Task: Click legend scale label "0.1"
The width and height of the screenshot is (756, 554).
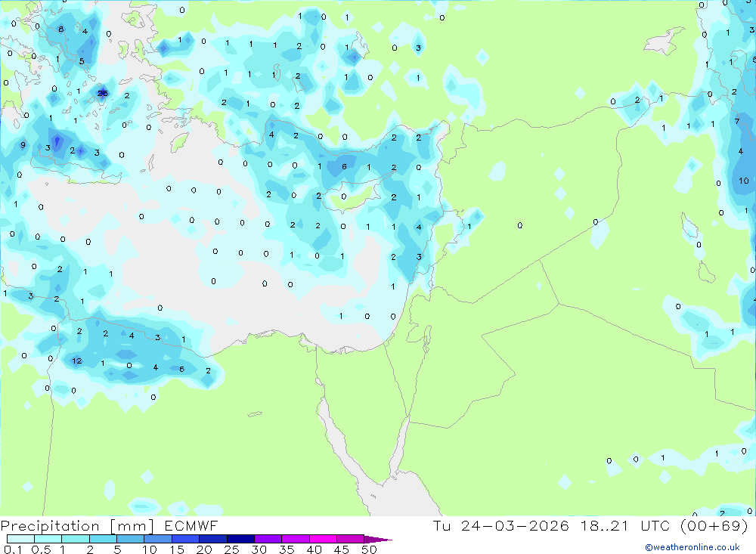Action: tap(13, 549)
